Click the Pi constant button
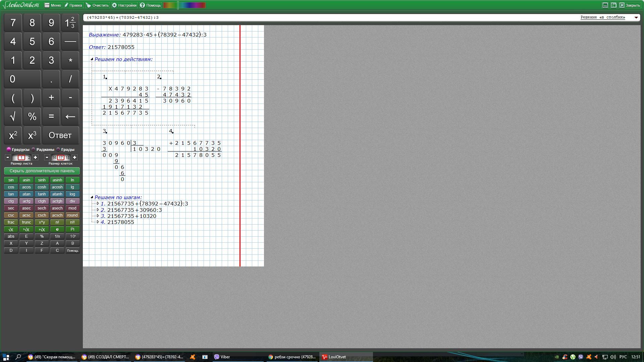644x362 pixels. 72,230
